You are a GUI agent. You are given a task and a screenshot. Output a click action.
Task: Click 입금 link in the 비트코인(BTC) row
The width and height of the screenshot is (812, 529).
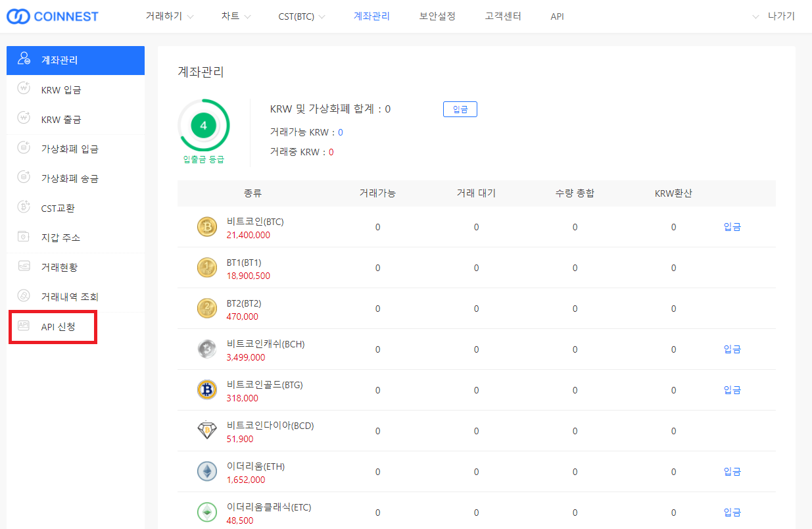click(x=732, y=227)
